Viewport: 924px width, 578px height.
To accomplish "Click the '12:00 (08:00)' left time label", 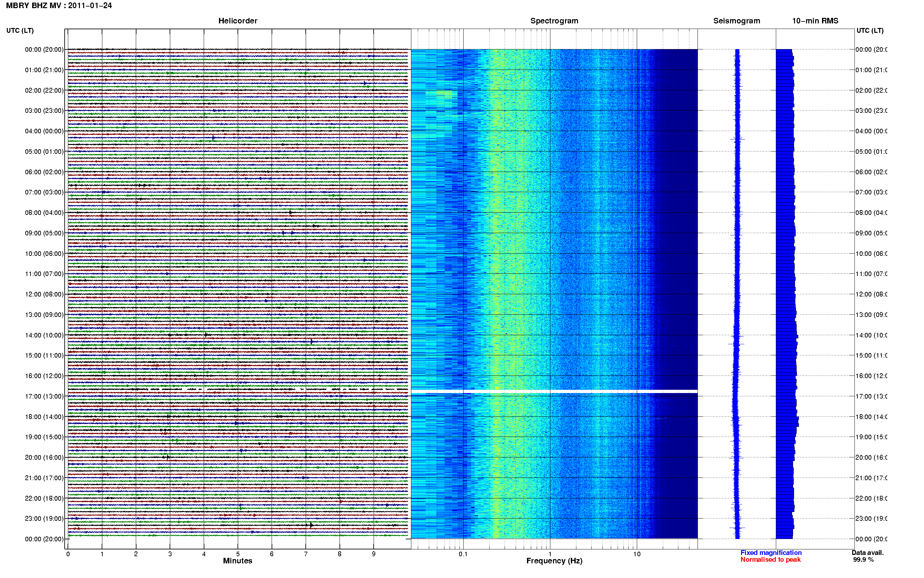I will (x=44, y=294).
